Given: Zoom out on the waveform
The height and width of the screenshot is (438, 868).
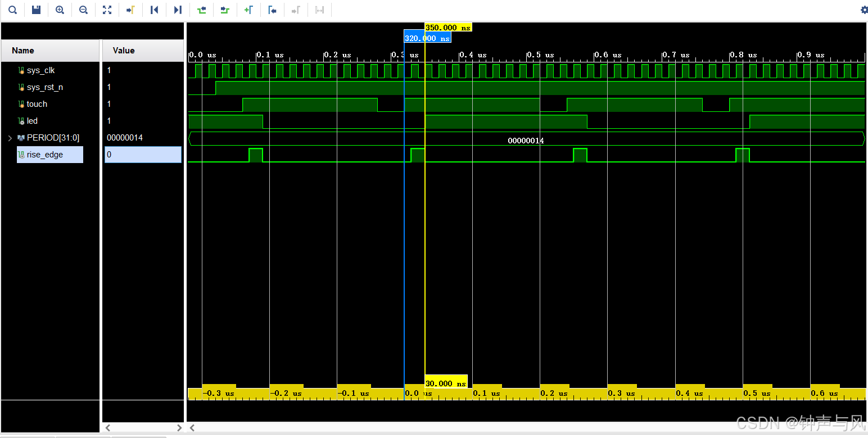Looking at the screenshot, I should point(83,10).
